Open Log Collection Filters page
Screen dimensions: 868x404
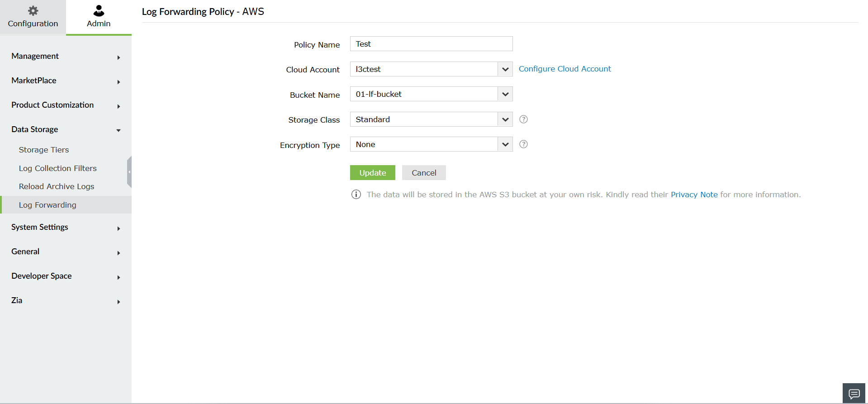[x=58, y=168]
